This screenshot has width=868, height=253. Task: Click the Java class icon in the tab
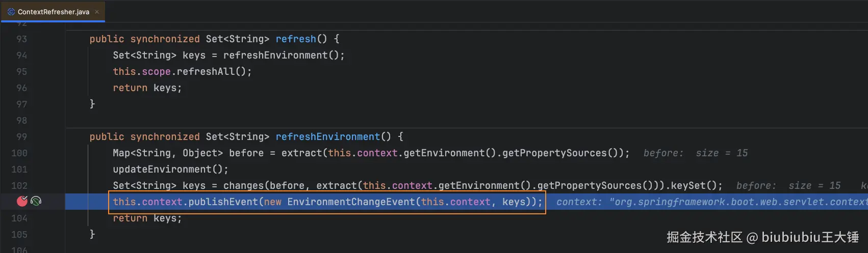tap(11, 11)
